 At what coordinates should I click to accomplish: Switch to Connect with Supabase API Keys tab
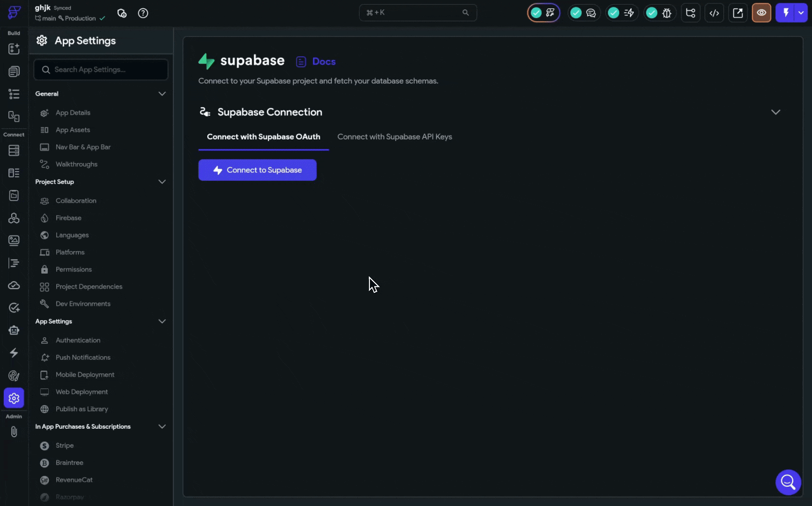point(395,137)
